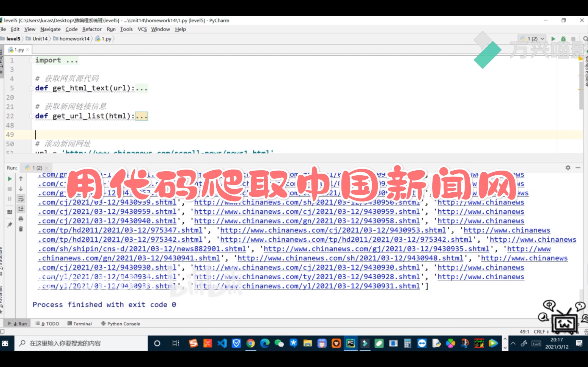Clear all console output with trash icon

[21, 229]
